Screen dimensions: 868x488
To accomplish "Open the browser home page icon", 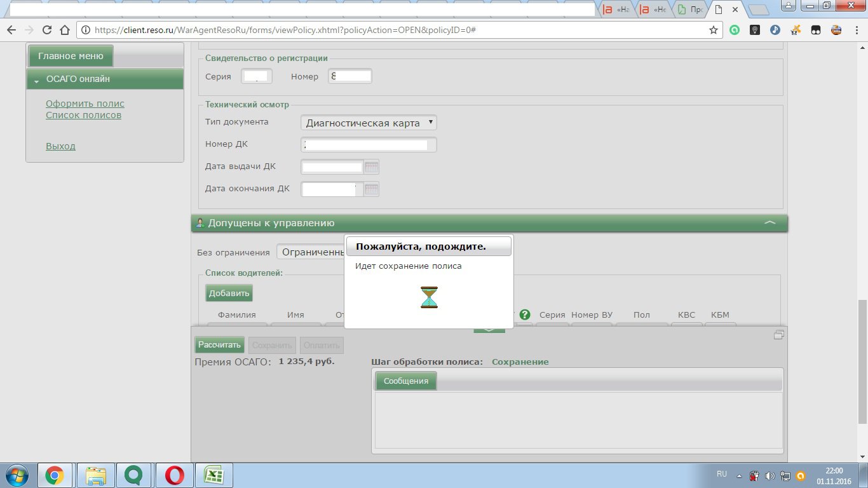I will [x=65, y=30].
